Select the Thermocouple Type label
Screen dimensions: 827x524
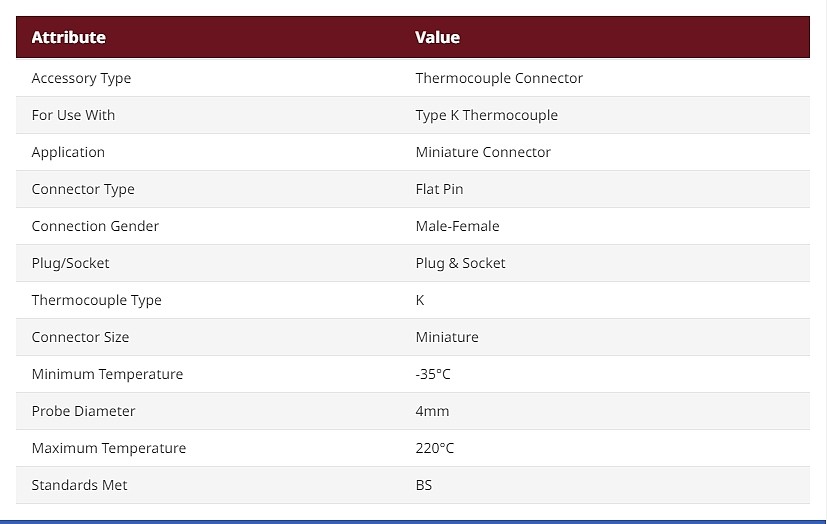(97, 300)
